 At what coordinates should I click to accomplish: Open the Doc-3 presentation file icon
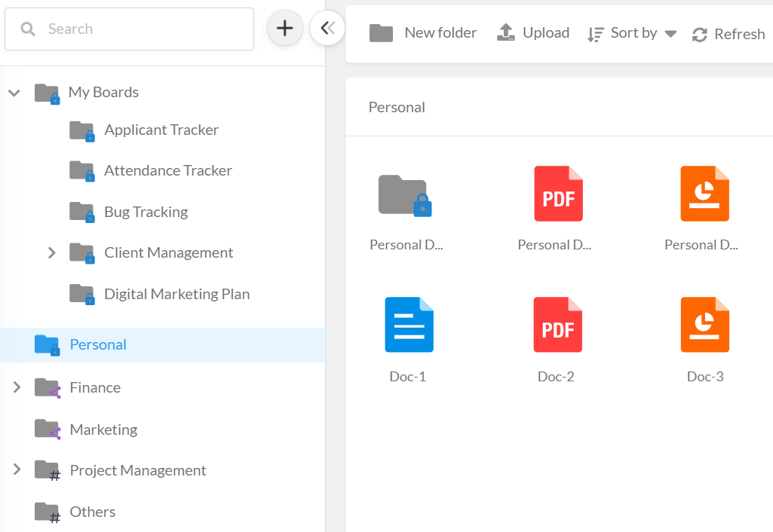tap(704, 325)
